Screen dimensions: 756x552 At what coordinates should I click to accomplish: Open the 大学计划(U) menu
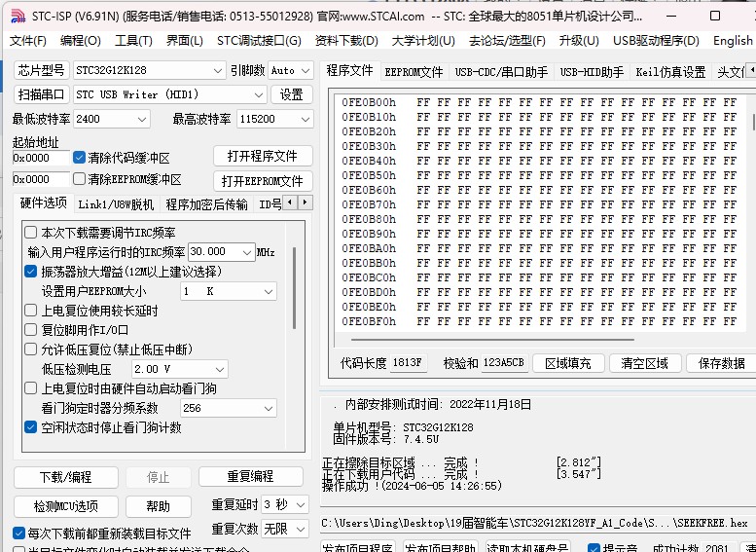coord(423,41)
